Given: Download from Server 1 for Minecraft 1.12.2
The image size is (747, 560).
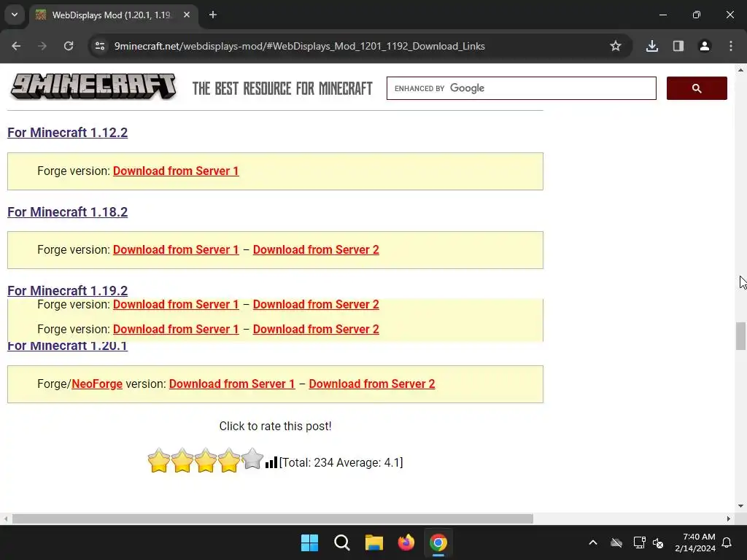Looking at the screenshot, I should pos(176,171).
